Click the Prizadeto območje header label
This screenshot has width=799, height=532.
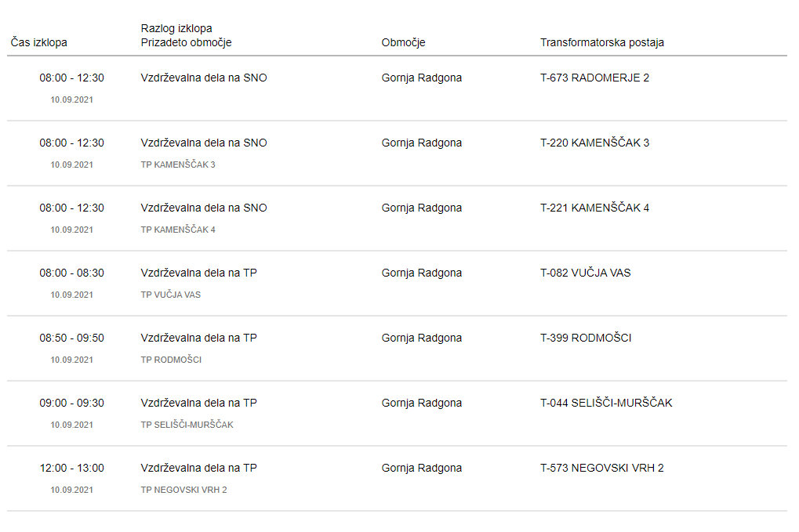pyautogui.click(x=186, y=42)
